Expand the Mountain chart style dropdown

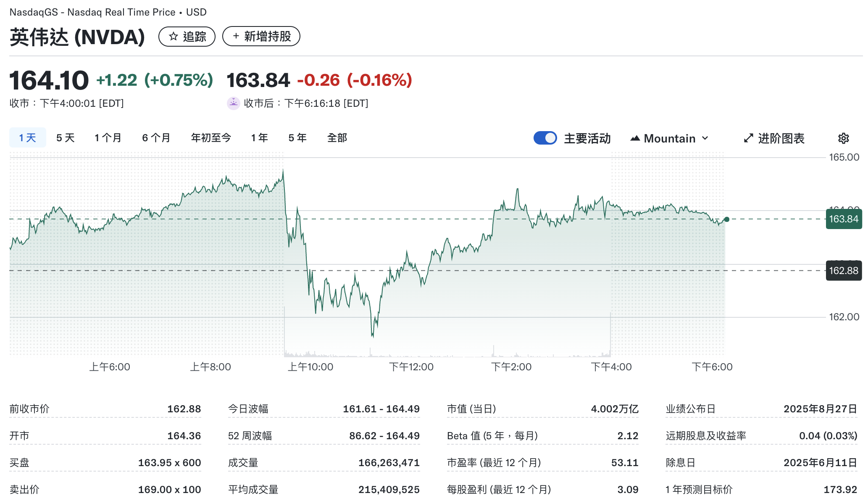pos(669,138)
